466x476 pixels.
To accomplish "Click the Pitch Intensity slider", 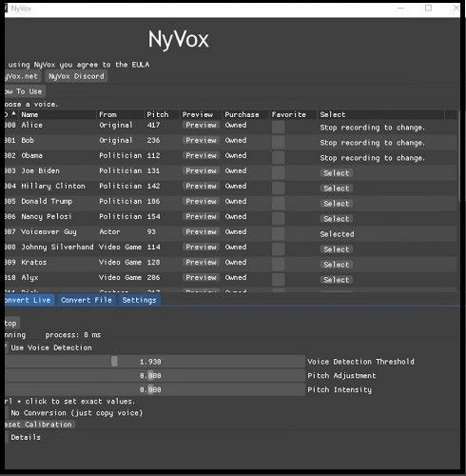I will [154, 389].
